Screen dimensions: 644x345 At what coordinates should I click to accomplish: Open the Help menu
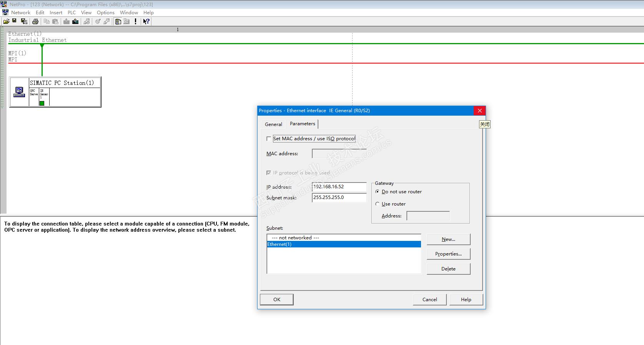point(148,12)
